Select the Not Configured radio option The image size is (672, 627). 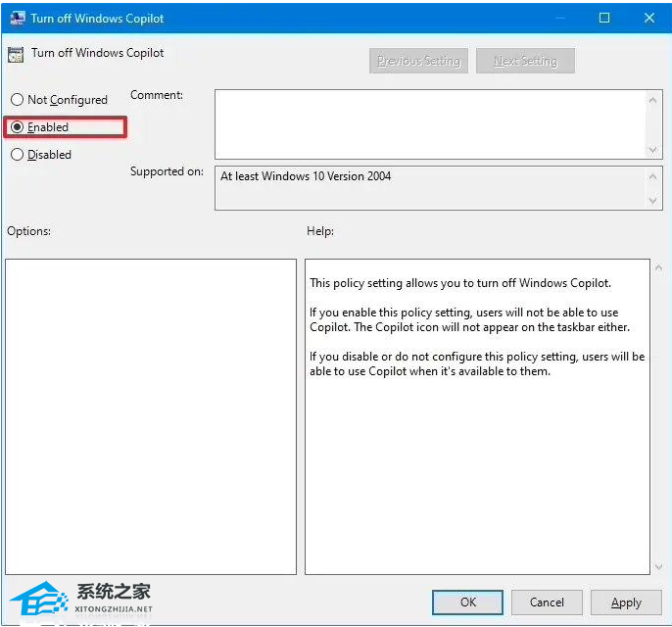point(59,100)
